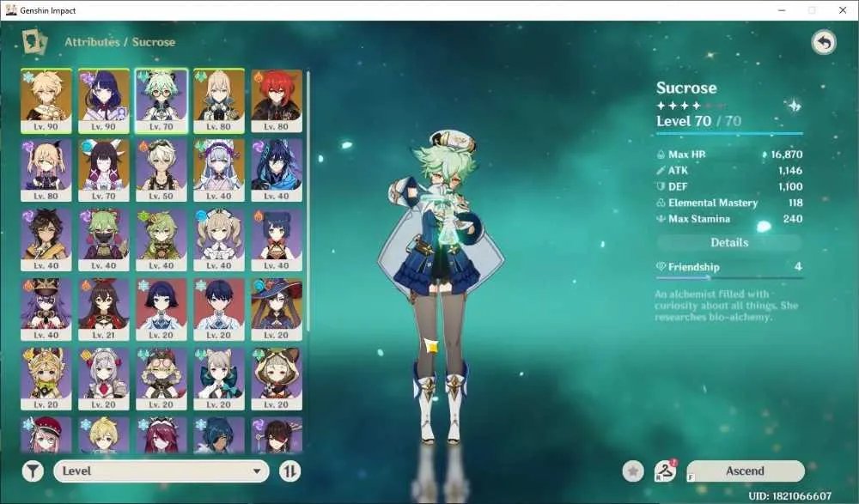Click the "Level 70 / 70" text
This screenshot has height=504, width=859.
[x=698, y=121]
